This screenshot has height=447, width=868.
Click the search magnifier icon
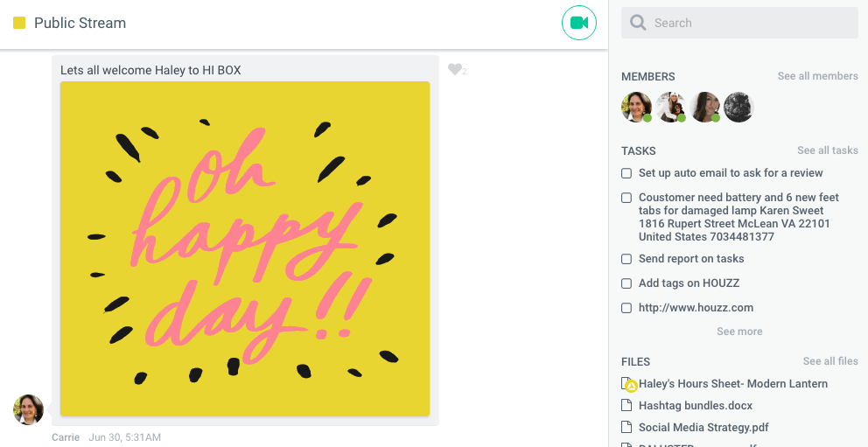638,23
